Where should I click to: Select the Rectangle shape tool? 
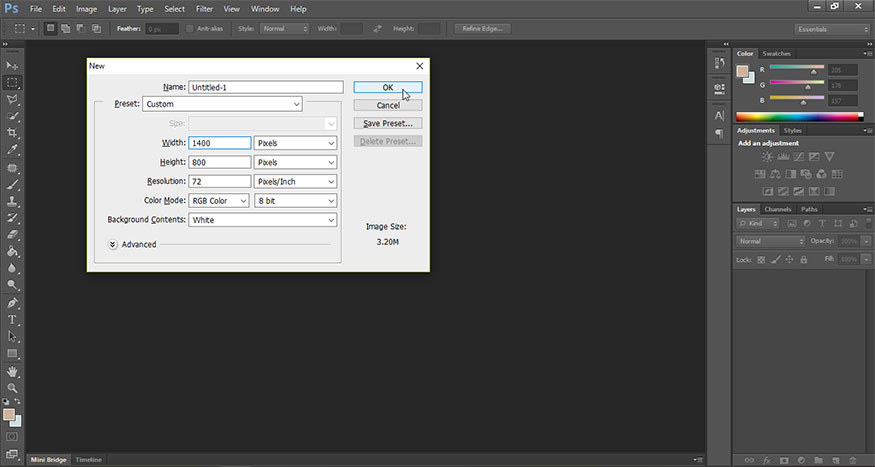12,354
